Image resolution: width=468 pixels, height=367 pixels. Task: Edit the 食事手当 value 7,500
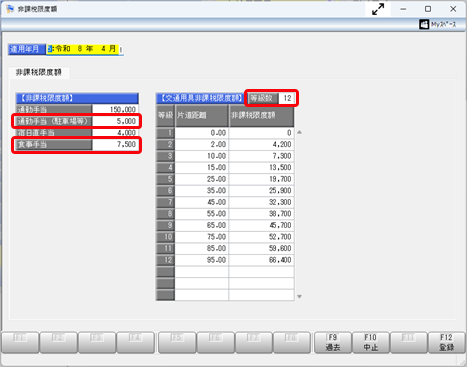(115, 144)
